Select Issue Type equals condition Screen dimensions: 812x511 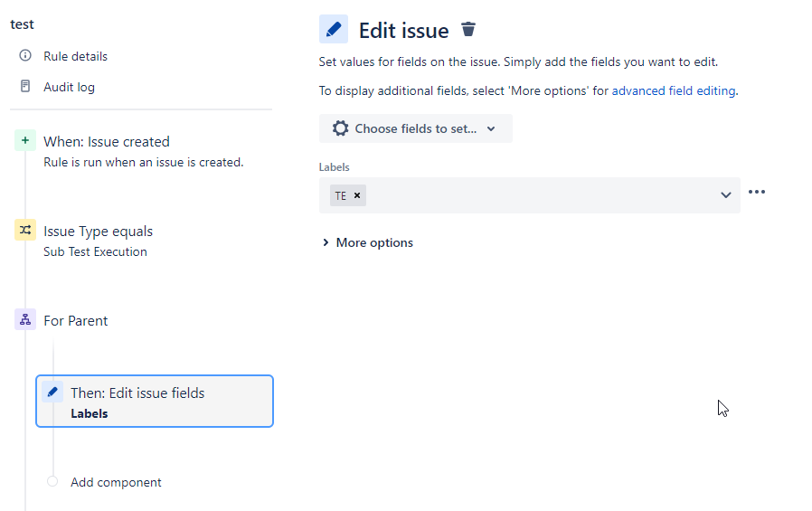(x=98, y=232)
